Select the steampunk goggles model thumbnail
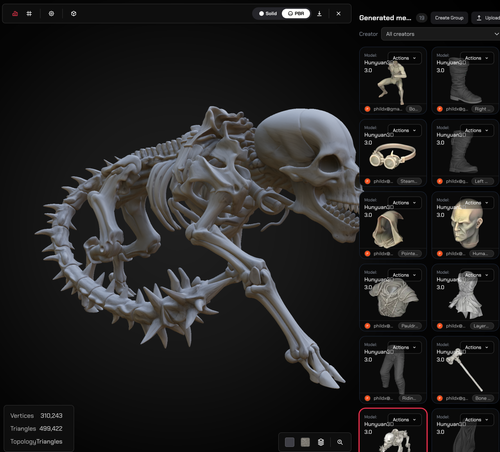 pos(393,156)
